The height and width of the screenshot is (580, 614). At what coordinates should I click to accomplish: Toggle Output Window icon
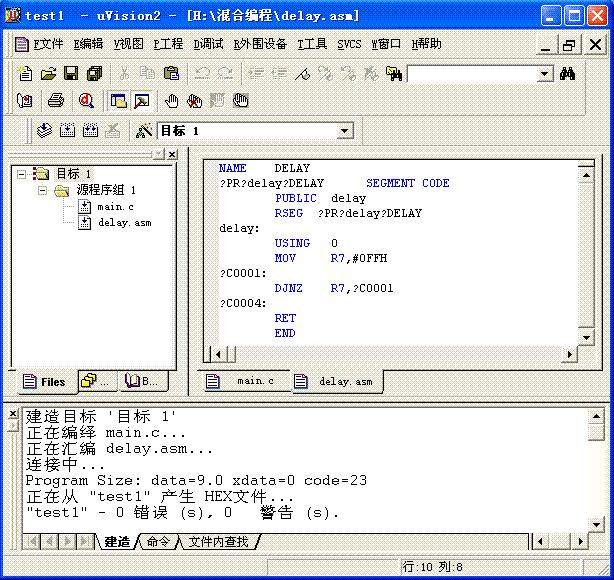(142, 101)
